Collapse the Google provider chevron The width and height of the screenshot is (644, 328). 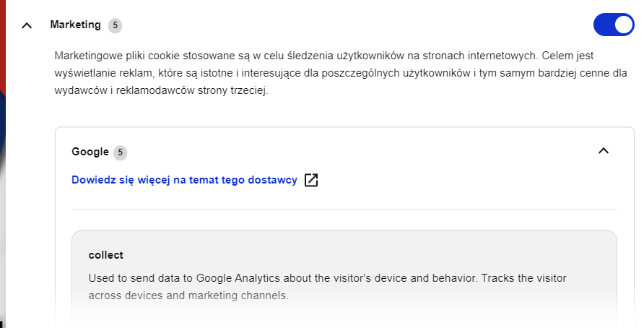click(604, 151)
